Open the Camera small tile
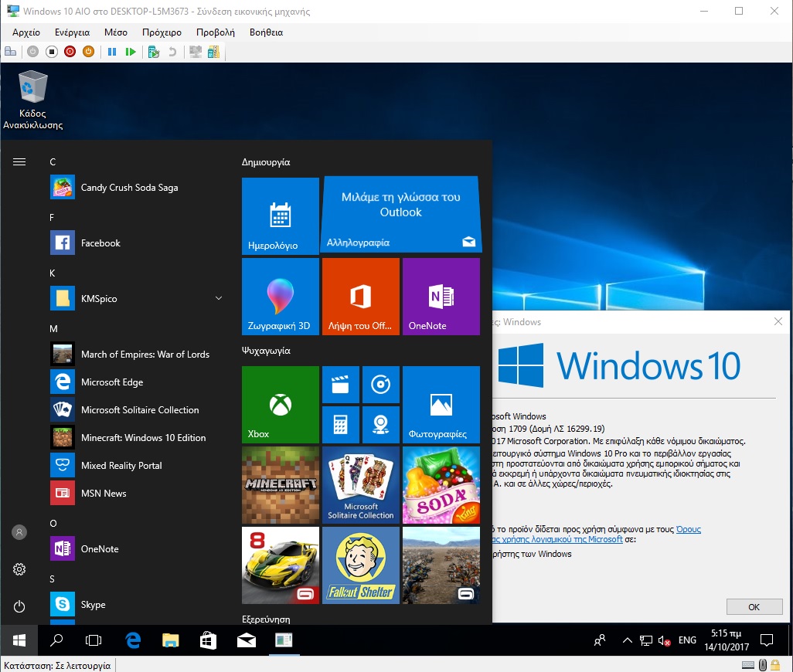This screenshot has width=793, height=672. pos(381,425)
